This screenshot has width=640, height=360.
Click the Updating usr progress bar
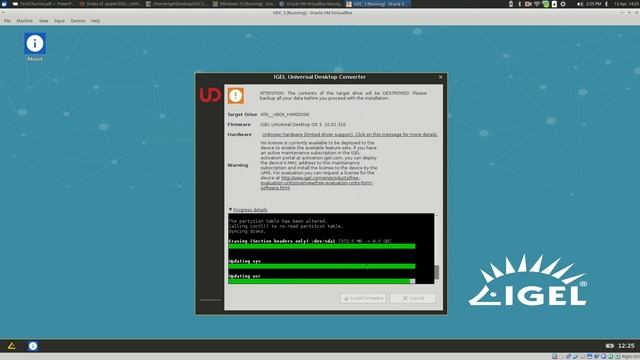coord(322,281)
